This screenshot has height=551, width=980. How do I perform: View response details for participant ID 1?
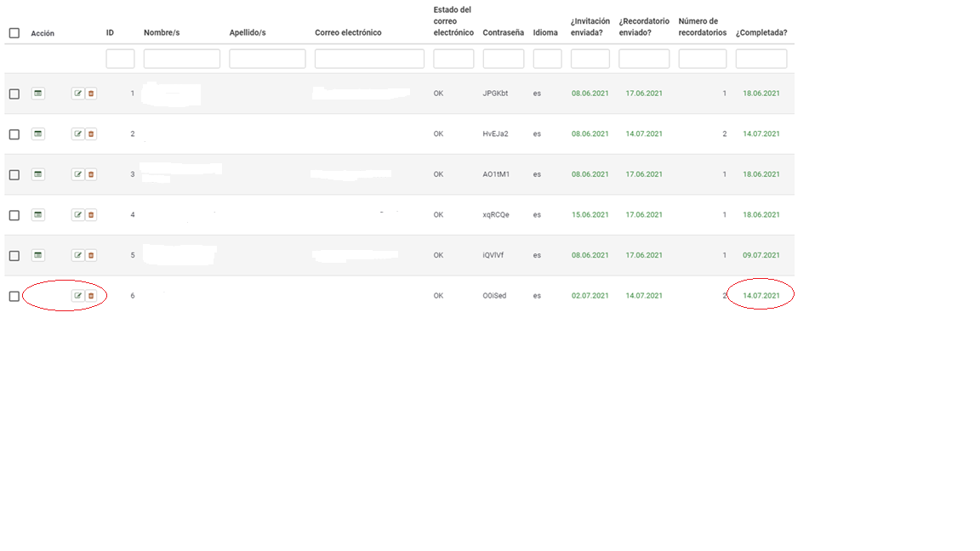tap(38, 93)
